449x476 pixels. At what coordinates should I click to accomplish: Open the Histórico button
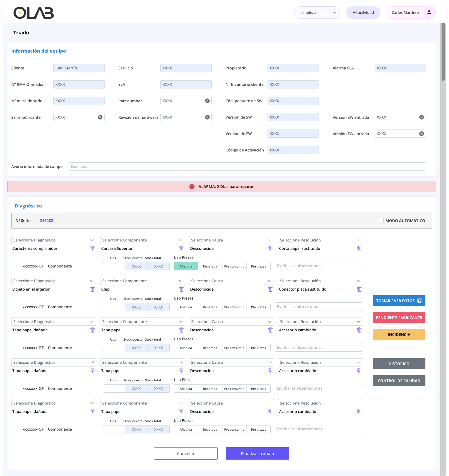click(x=399, y=364)
